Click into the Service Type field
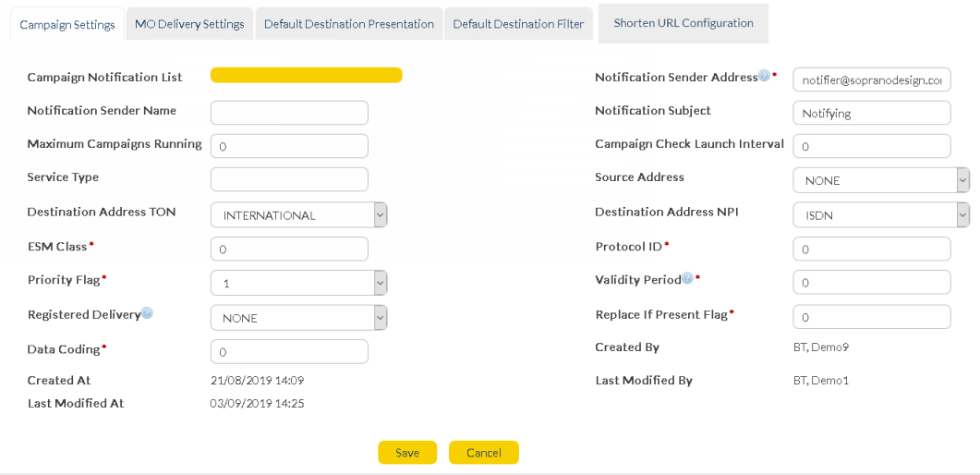This screenshot has width=980, height=475. coord(289,179)
